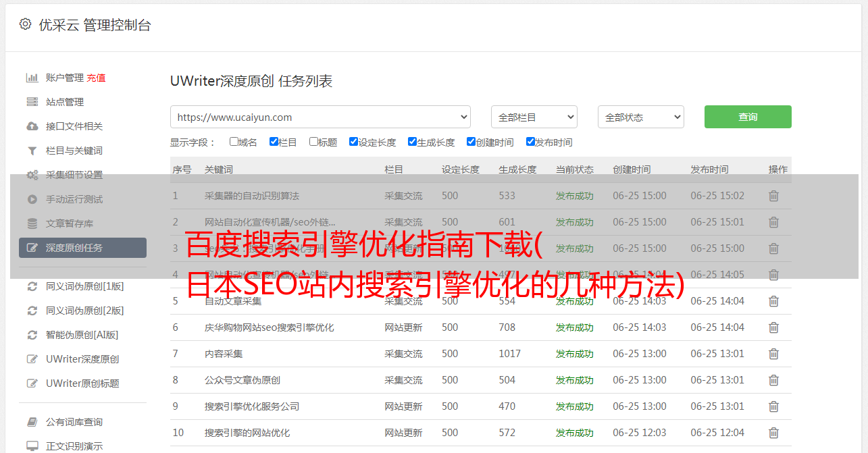Click keyword 庆华购物网站seo搜索引擎优化

[270, 327]
